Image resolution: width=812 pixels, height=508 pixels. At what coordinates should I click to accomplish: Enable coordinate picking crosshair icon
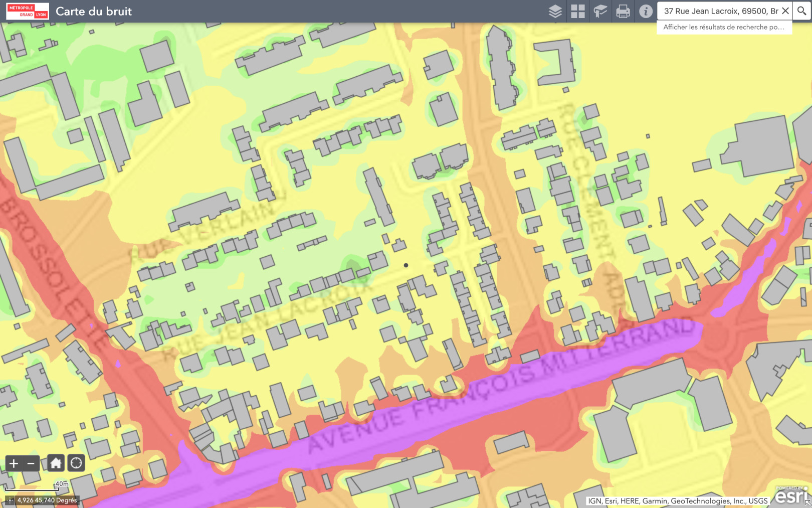coord(10,500)
